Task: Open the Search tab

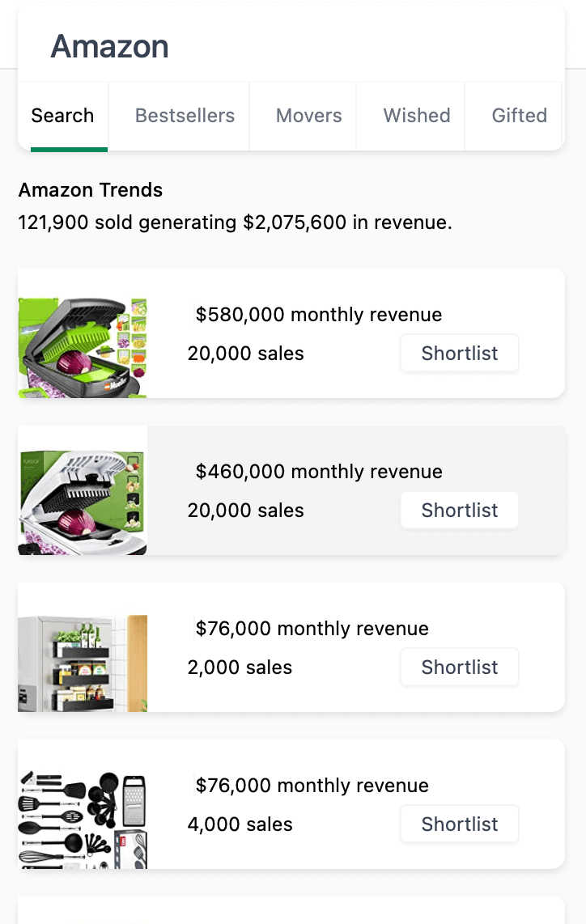Action: point(62,116)
